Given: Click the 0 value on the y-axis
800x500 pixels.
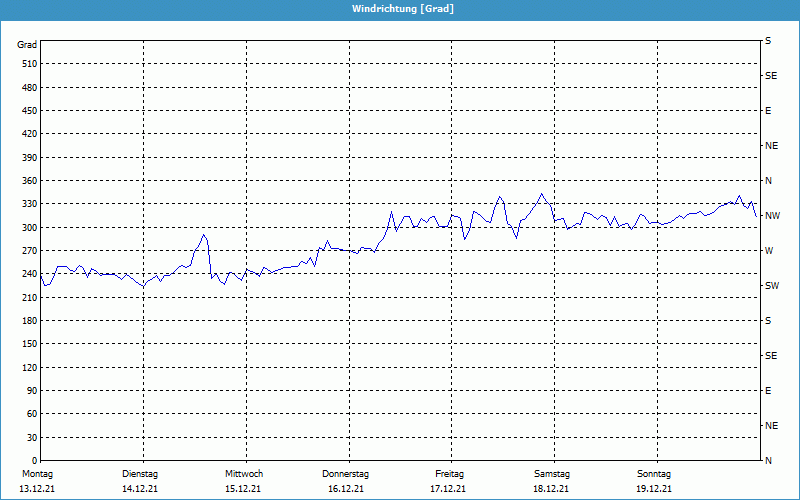Looking at the screenshot, I should pos(32,461).
